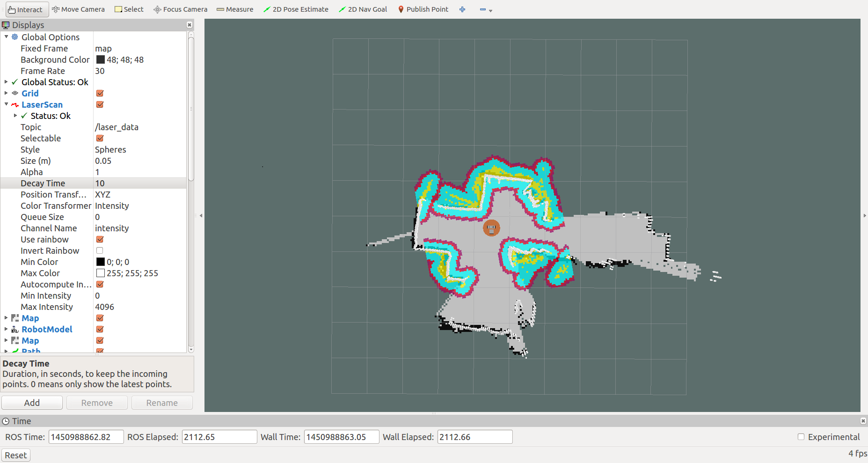Click the second Map display icon
The image size is (868, 463).
(x=15, y=340)
